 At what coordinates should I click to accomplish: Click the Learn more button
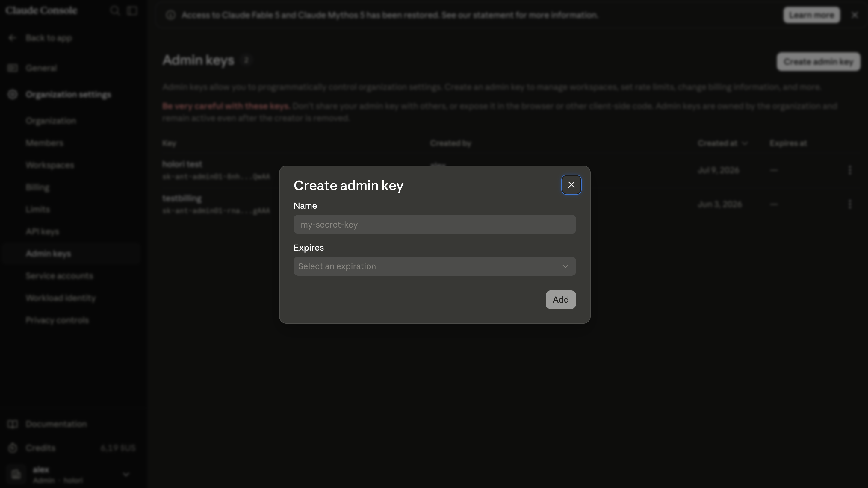(811, 15)
